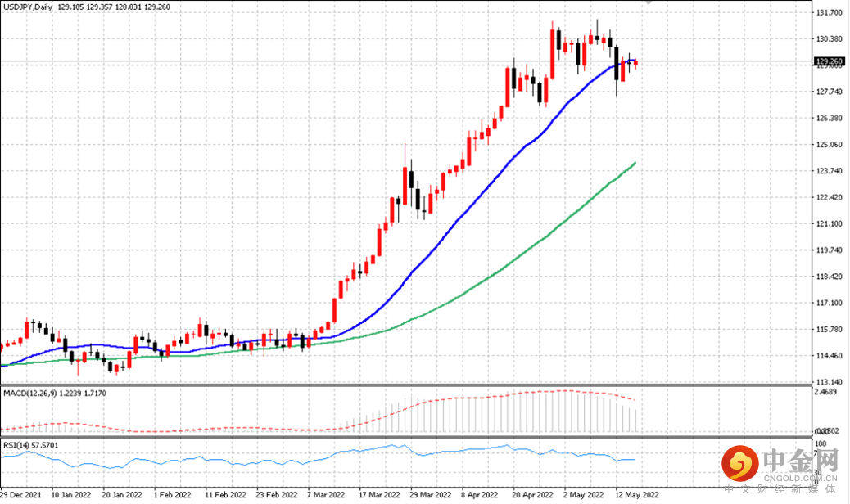Image resolution: width=850 pixels, height=504 pixels.
Task: Click the 23 Feb 2022 date label
Action: click(x=277, y=495)
